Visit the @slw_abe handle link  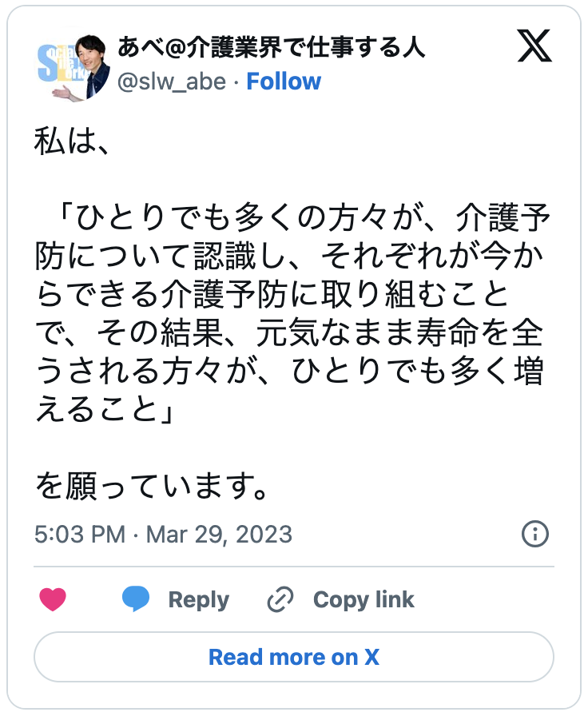(x=172, y=82)
